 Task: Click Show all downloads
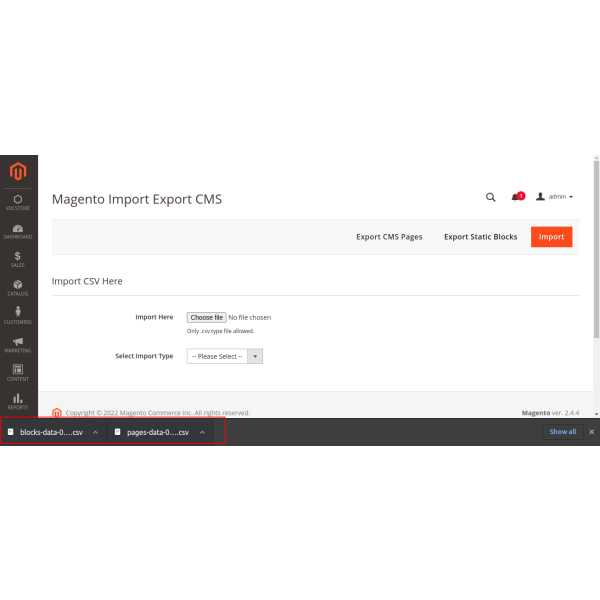tap(563, 432)
